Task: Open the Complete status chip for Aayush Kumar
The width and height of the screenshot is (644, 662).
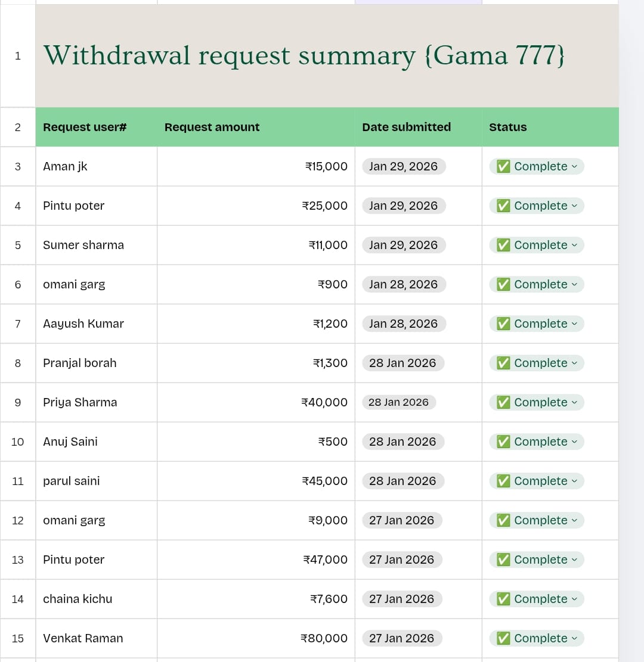Action: pyautogui.click(x=537, y=324)
